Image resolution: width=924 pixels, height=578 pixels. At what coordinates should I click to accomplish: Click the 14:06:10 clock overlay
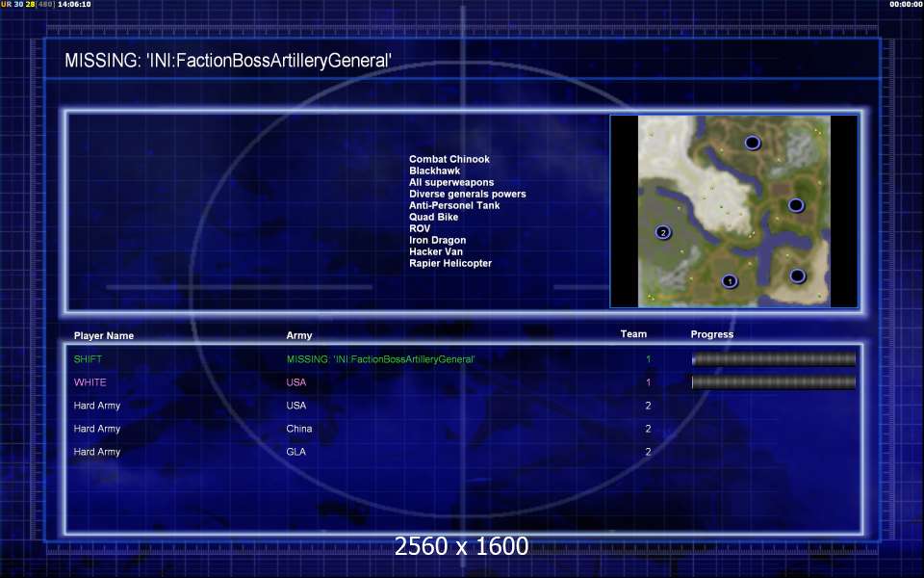click(74, 4)
